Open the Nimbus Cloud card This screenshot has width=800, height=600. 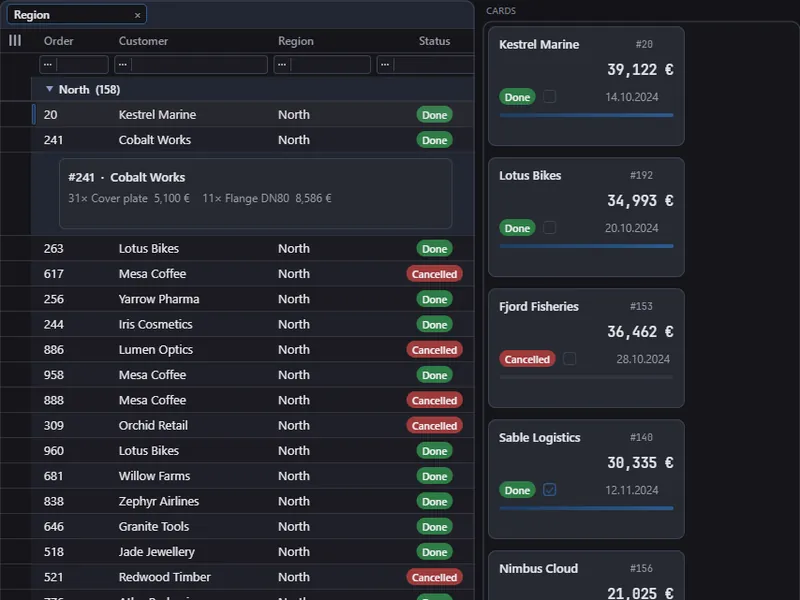586,576
